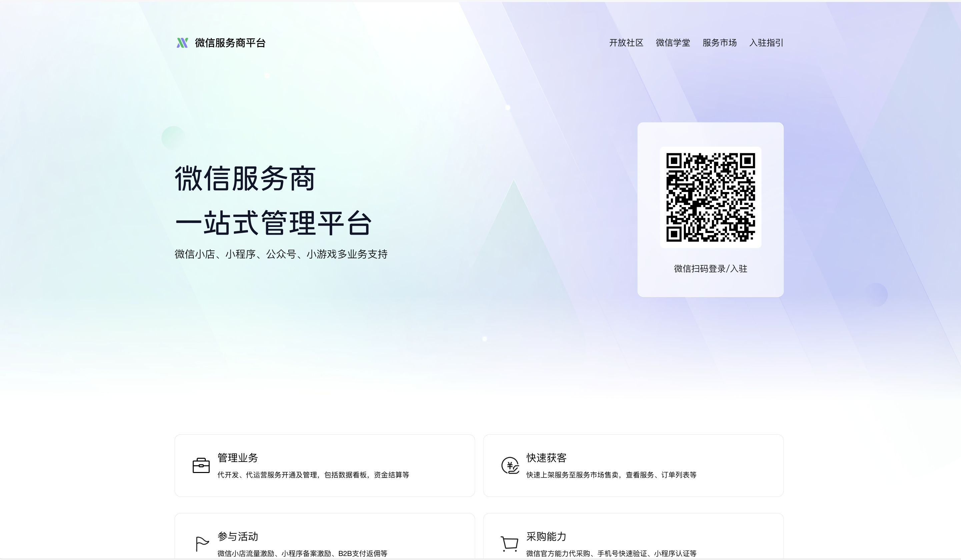Go to 服务市场 in the top navigation
The image size is (961, 560).
click(720, 43)
